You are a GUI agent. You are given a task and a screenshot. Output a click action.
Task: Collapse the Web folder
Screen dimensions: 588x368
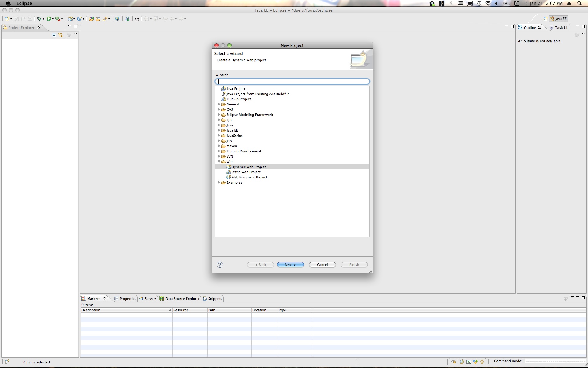click(219, 162)
